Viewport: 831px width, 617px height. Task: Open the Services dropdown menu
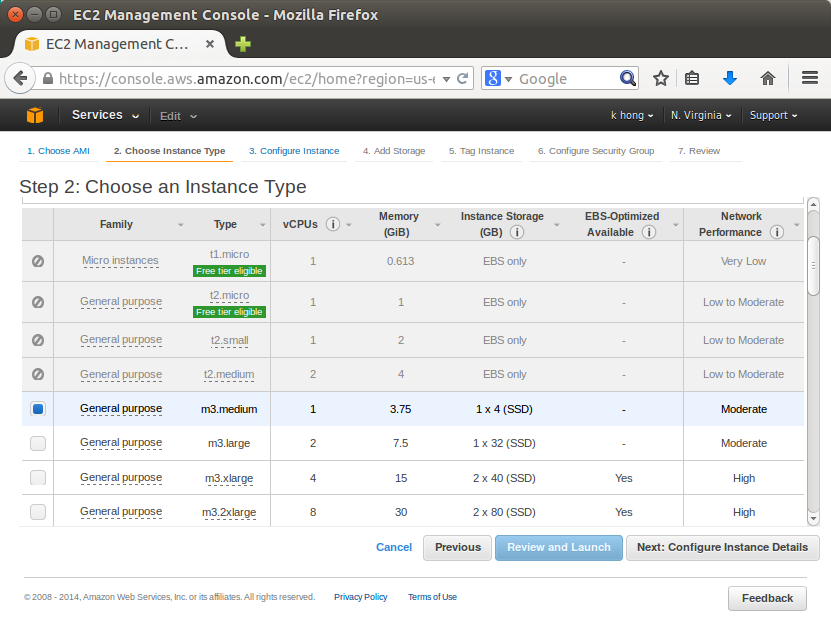pyautogui.click(x=105, y=115)
